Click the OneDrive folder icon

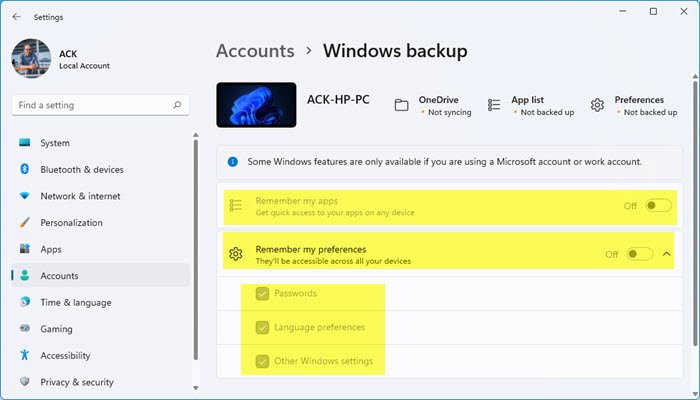pos(401,105)
